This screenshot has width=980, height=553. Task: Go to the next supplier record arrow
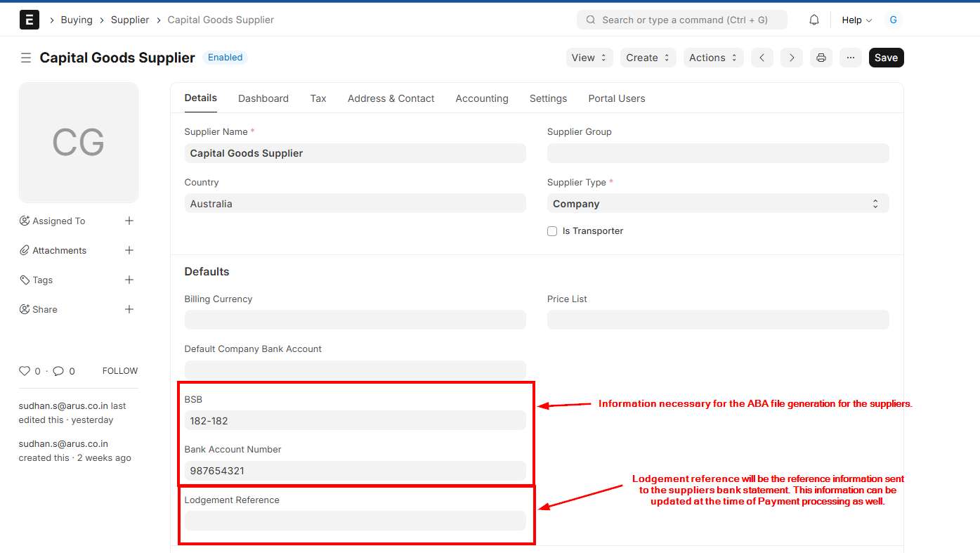(792, 58)
